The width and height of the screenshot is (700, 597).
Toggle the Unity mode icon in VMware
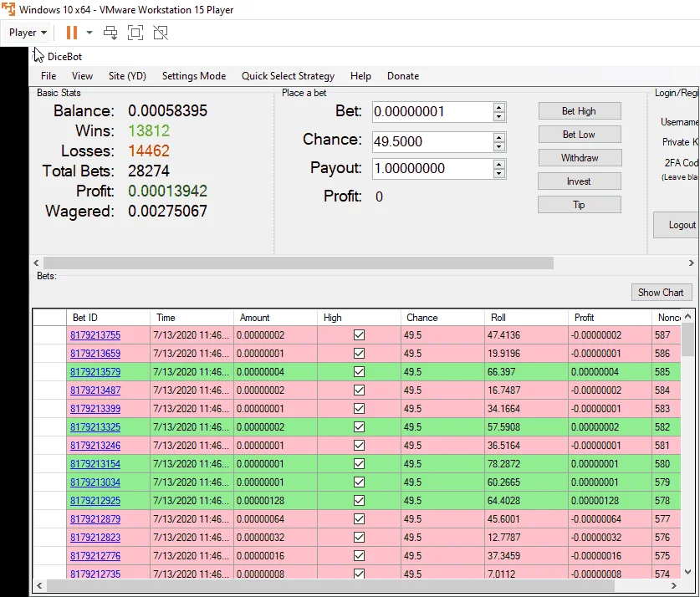161,33
